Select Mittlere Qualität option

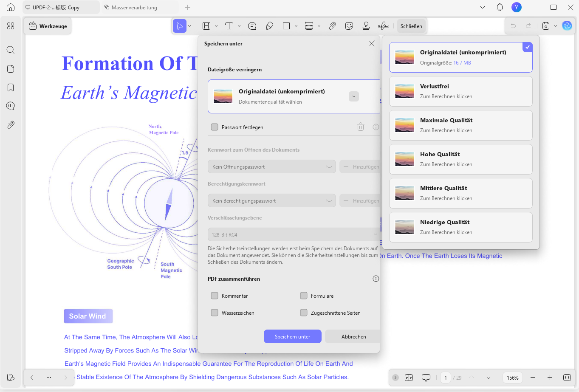[x=461, y=193]
